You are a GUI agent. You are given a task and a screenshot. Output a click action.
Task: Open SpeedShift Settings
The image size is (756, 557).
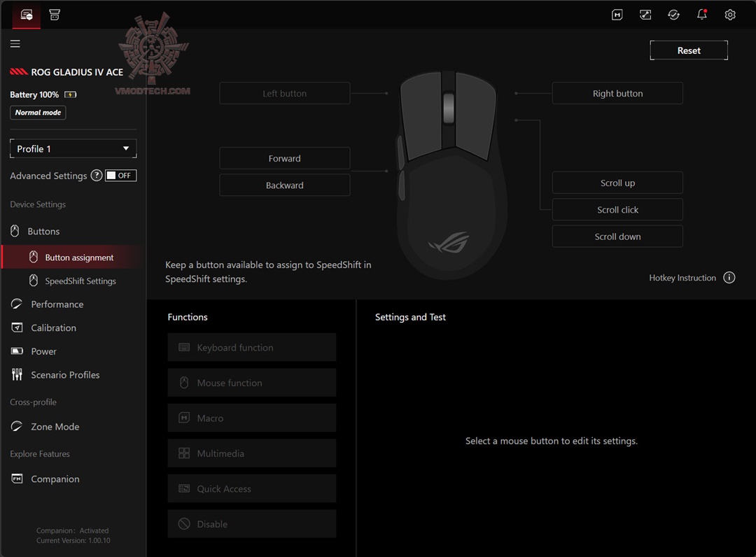click(x=73, y=281)
